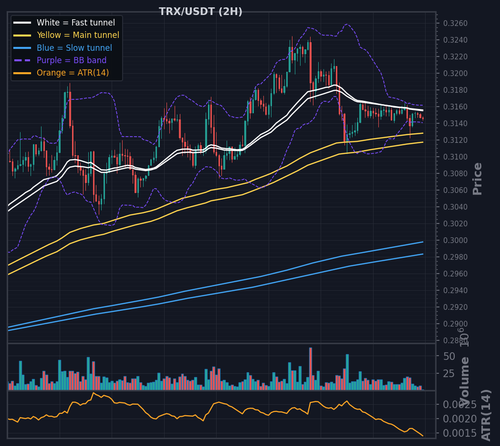Click the 0.3180 price axis label
500x446 pixels.
(455, 90)
